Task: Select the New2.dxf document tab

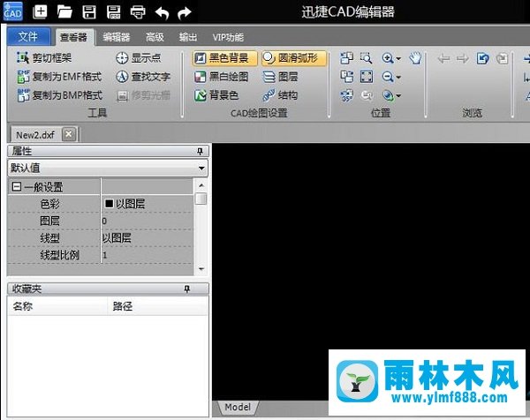Action: (35, 135)
